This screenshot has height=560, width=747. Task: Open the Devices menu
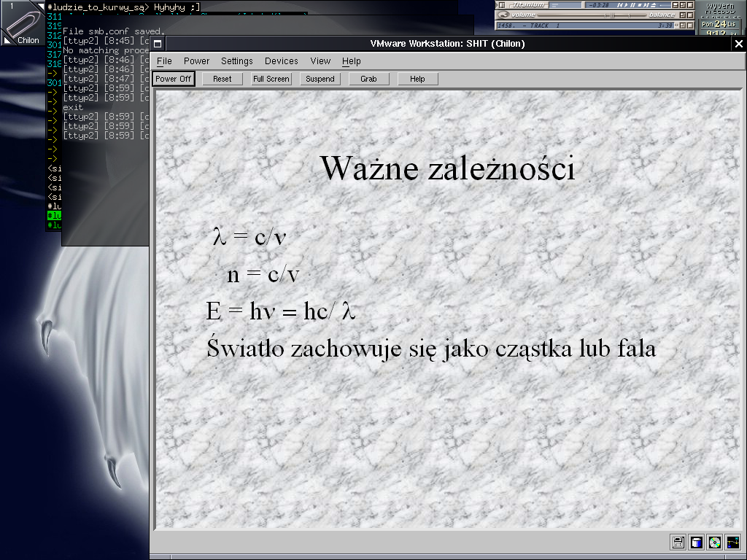[x=281, y=61]
